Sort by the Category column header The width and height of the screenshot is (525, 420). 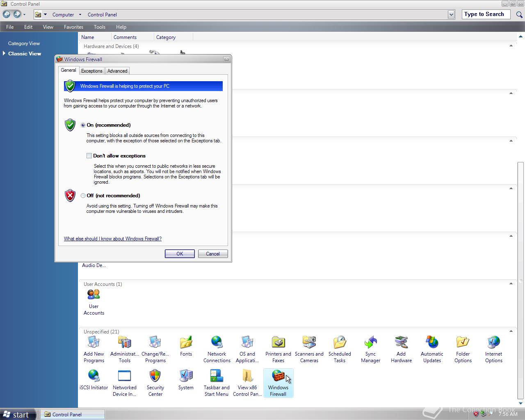tap(173, 37)
